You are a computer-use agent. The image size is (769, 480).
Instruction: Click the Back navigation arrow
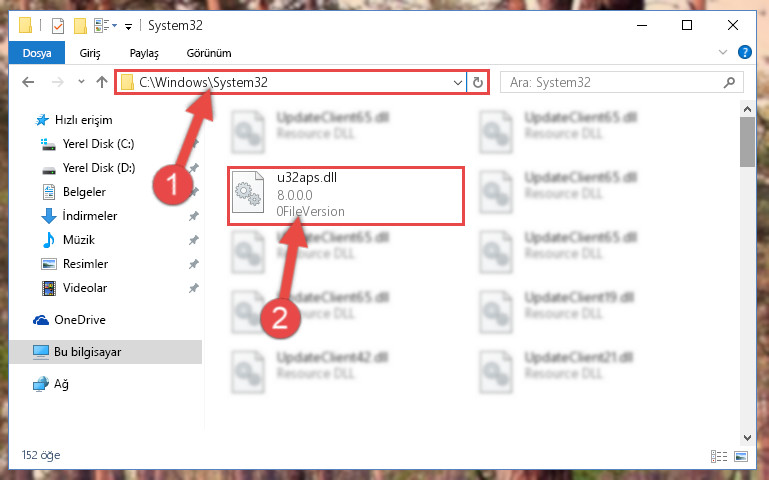(x=28, y=82)
